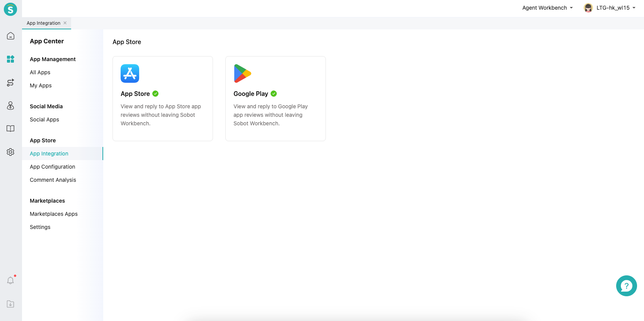Open the notifications bell icon
This screenshot has height=321, width=644.
point(10,281)
